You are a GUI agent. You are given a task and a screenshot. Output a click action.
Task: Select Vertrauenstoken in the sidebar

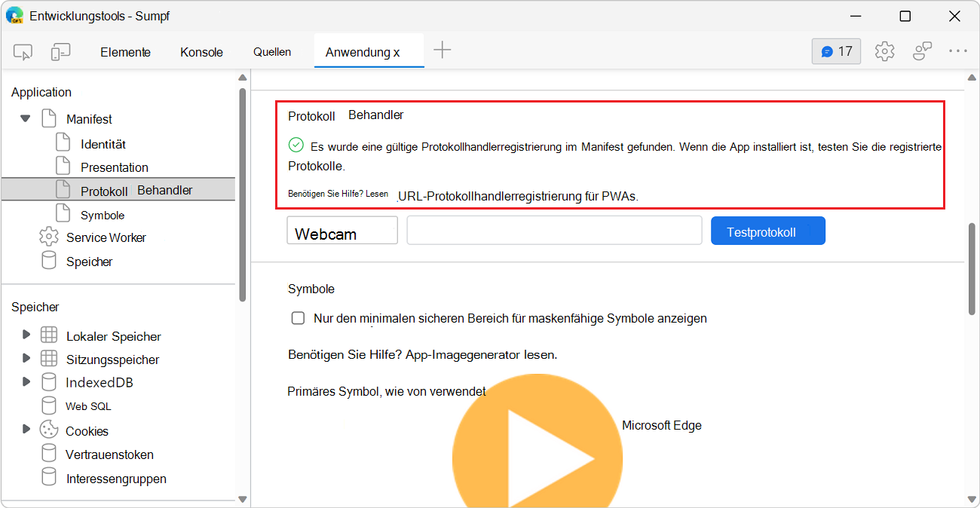tap(109, 454)
